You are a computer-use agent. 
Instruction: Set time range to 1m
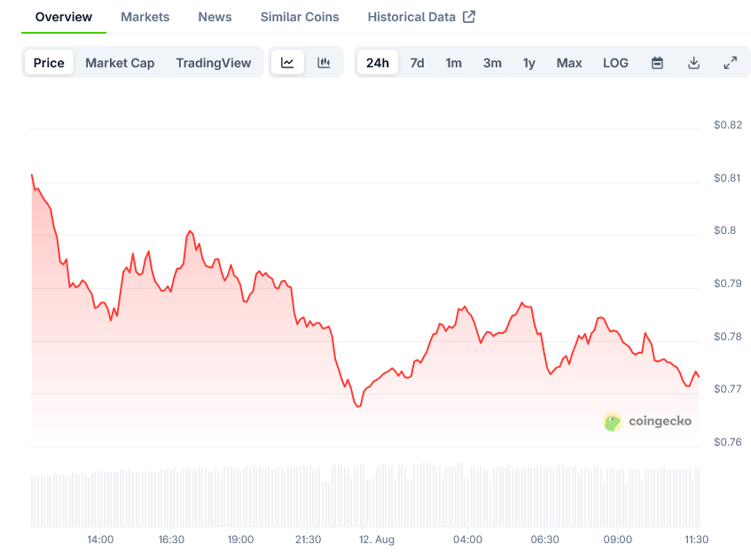click(453, 63)
